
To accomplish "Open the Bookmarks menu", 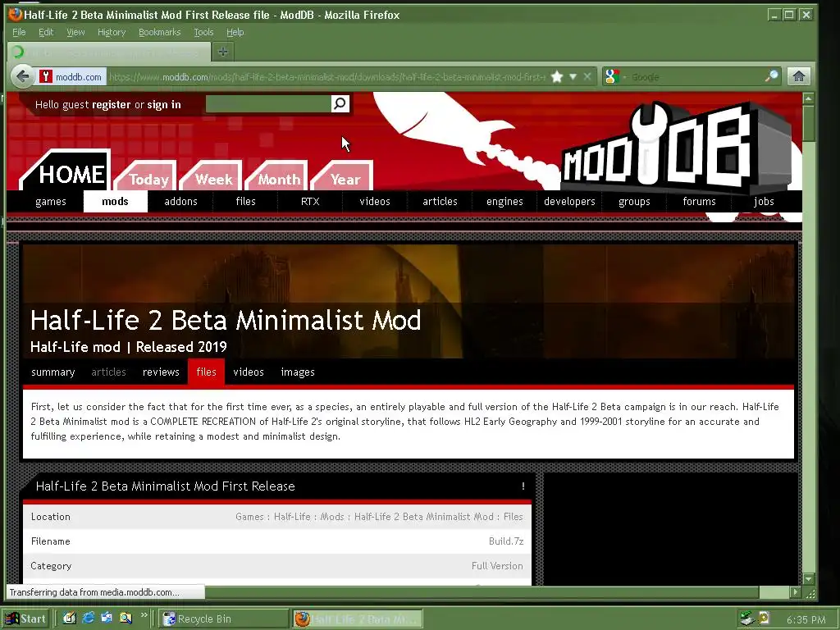I will [160, 32].
